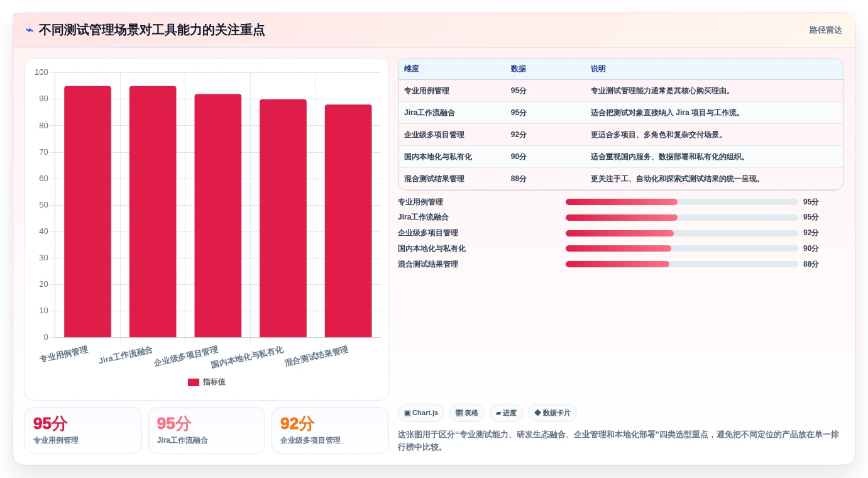Click description 适合把测试对象直接纳入 Jira 项目与工作流
This screenshot has width=868, height=478.
[666, 113]
